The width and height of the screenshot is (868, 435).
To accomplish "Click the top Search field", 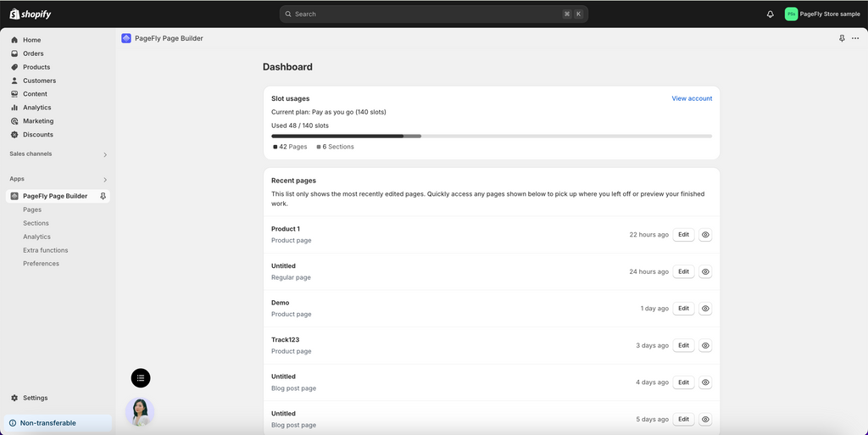I will [433, 14].
